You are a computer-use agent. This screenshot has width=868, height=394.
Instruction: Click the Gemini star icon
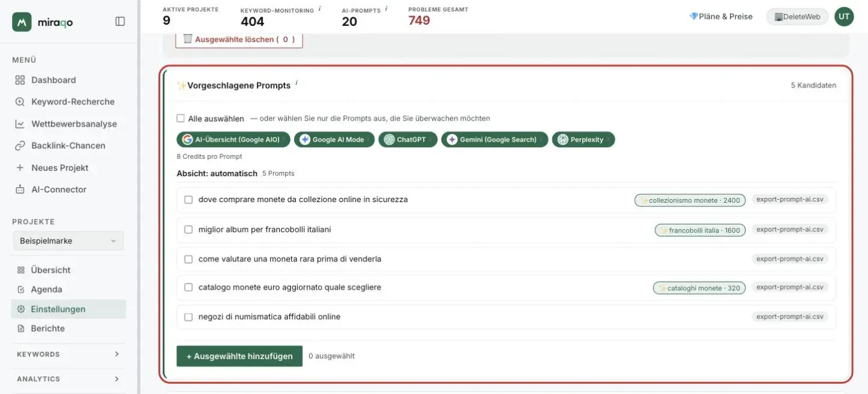tap(452, 139)
